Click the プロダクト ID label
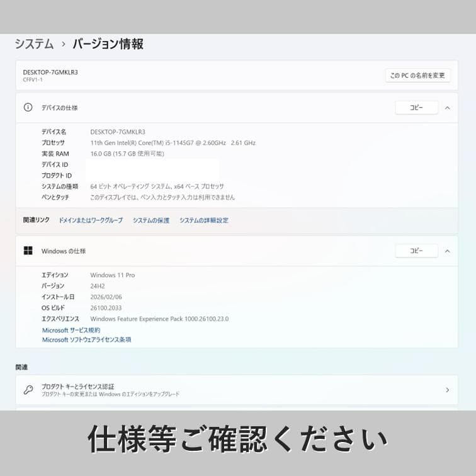 [x=57, y=176]
